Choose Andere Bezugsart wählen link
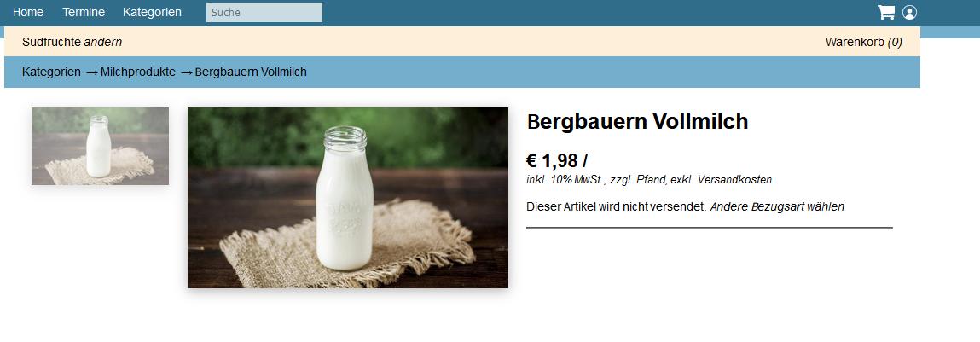The image size is (980, 342). click(x=777, y=206)
